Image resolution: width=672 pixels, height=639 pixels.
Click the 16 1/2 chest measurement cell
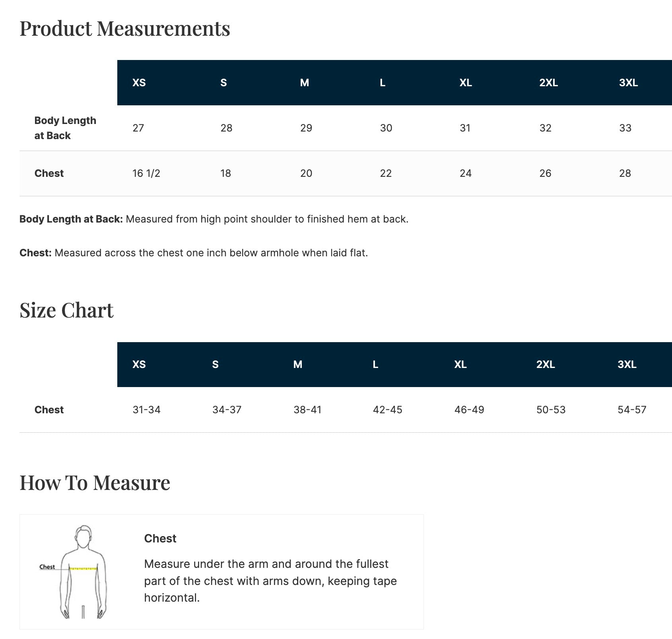click(x=146, y=173)
